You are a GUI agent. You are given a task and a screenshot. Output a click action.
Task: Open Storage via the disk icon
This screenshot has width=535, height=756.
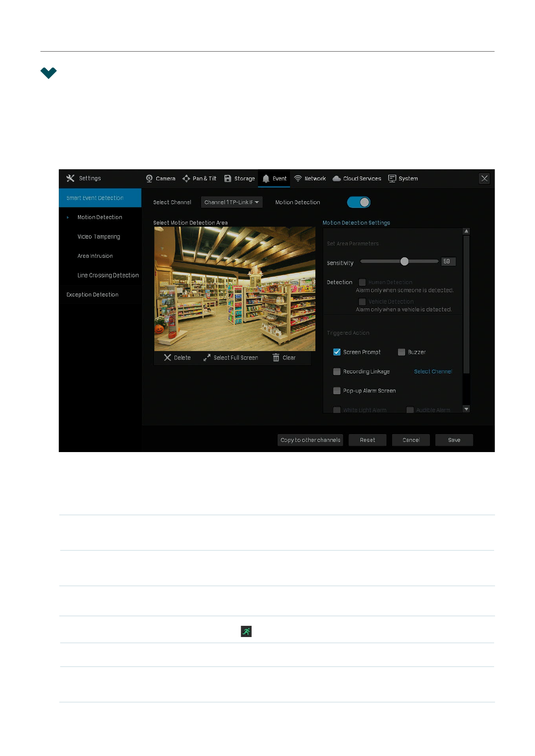[228, 179]
